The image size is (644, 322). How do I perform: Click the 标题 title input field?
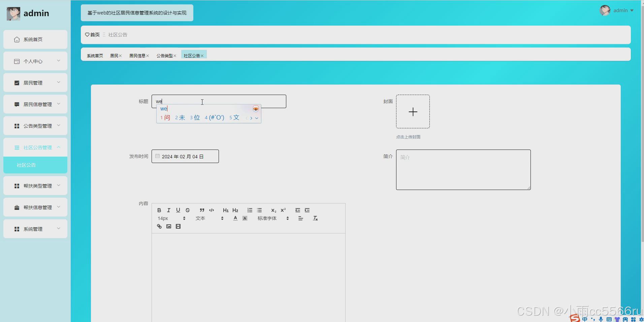coord(219,101)
